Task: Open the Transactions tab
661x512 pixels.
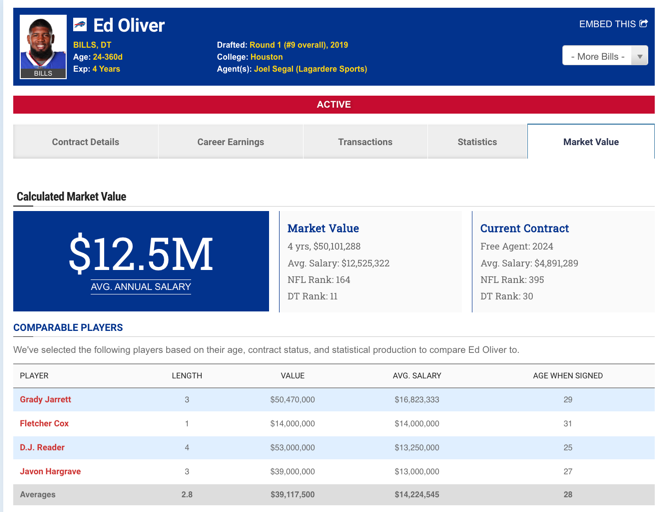Action: tap(365, 142)
